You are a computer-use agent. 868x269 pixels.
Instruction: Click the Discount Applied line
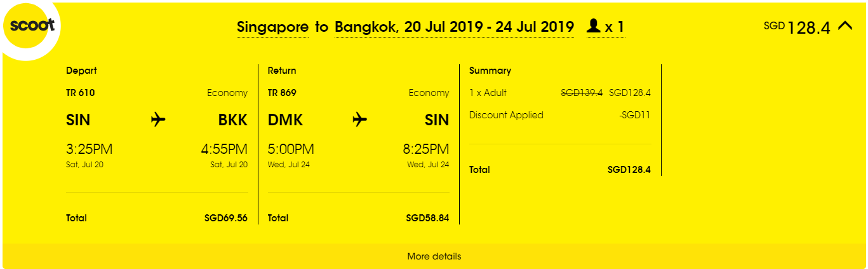coord(560,115)
